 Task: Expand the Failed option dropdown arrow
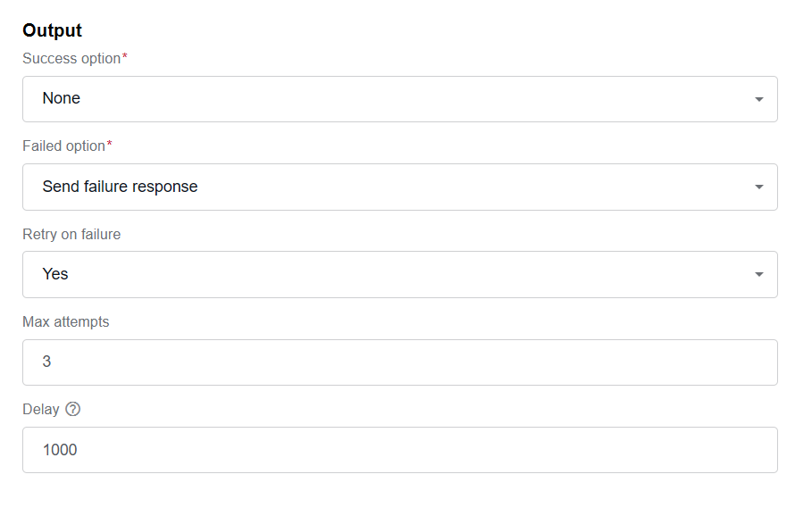coord(758,187)
